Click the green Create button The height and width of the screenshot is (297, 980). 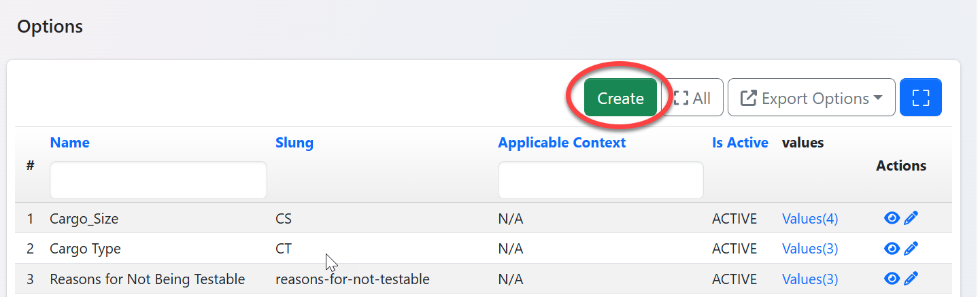620,99
